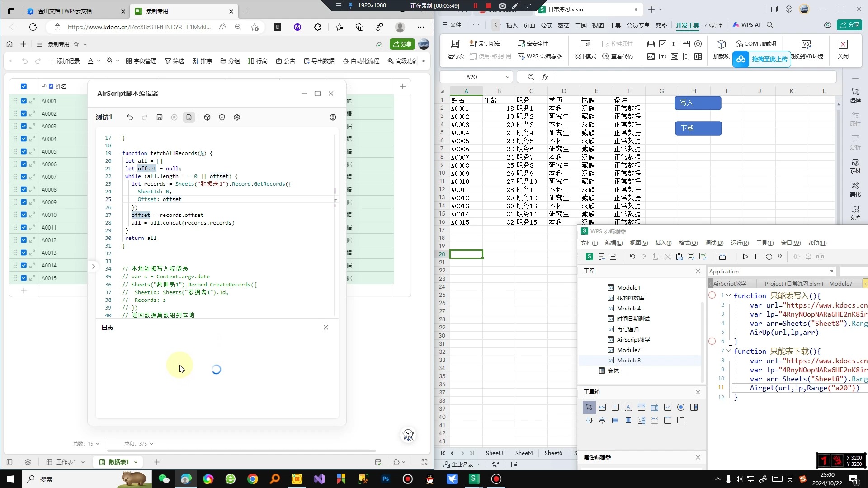Click WPS AI in the ribbon
Screen dimensions: 868x488
[x=746, y=25]
